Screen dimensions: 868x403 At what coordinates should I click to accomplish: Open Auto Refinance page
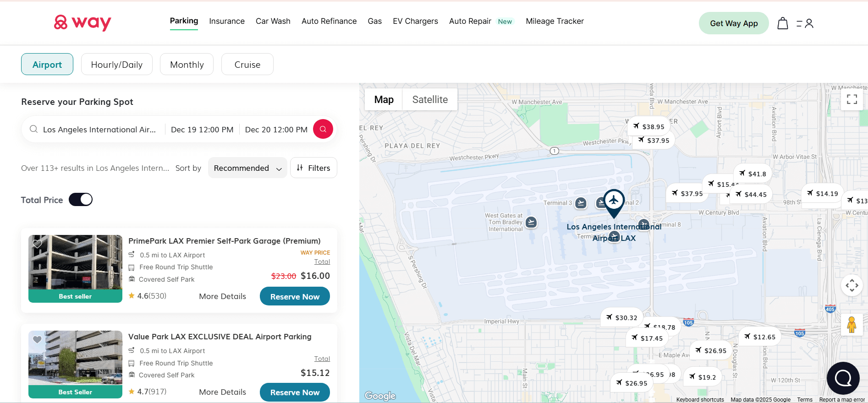[x=329, y=21]
